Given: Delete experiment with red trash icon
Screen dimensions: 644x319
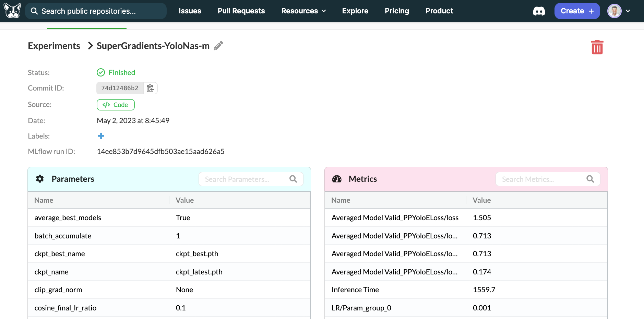Looking at the screenshot, I should 597,47.
